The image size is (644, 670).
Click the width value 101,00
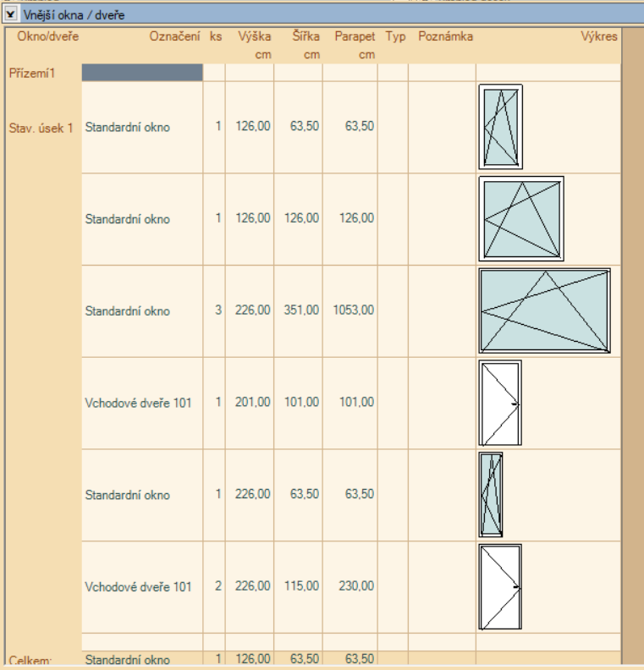point(302,402)
